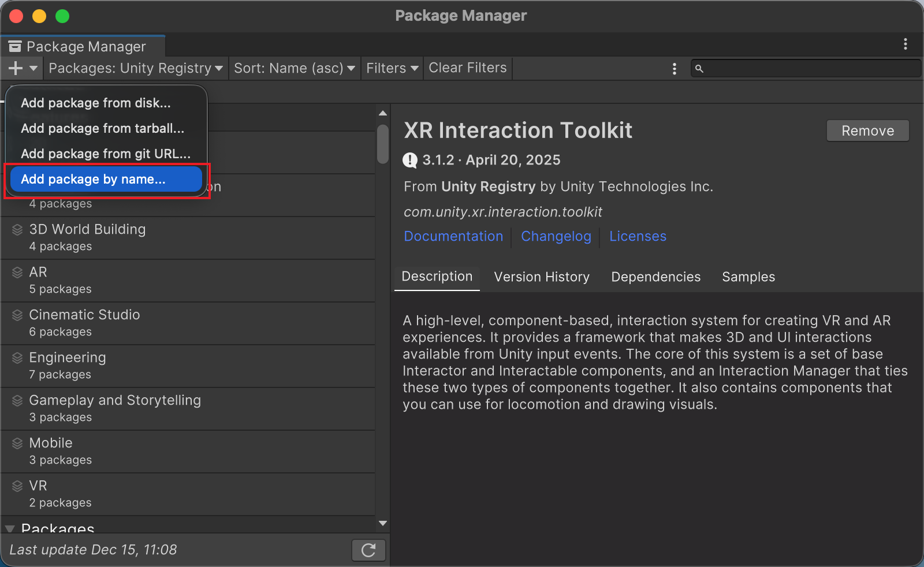This screenshot has width=924, height=567.
Task: Open the Sort: Name (asc) dropdown
Action: click(x=294, y=68)
